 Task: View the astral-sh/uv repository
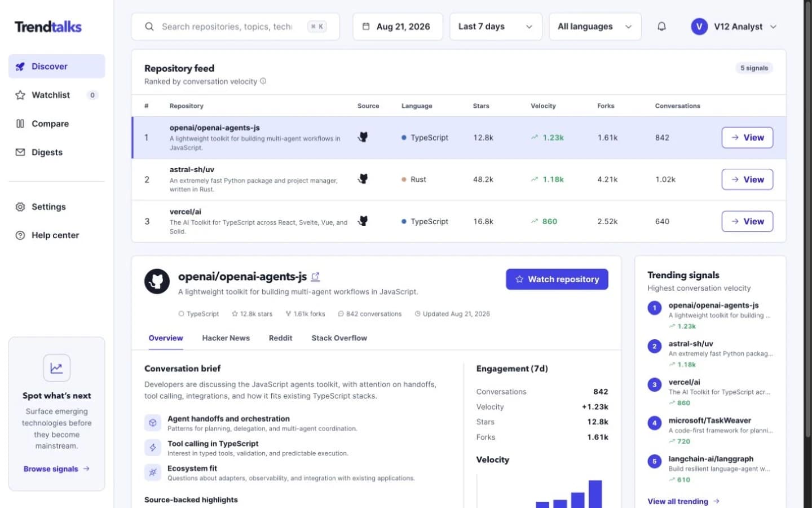point(747,179)
